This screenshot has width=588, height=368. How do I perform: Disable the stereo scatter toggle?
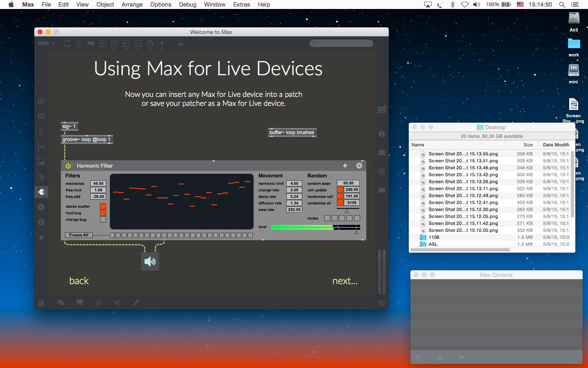tap(103, 206)
